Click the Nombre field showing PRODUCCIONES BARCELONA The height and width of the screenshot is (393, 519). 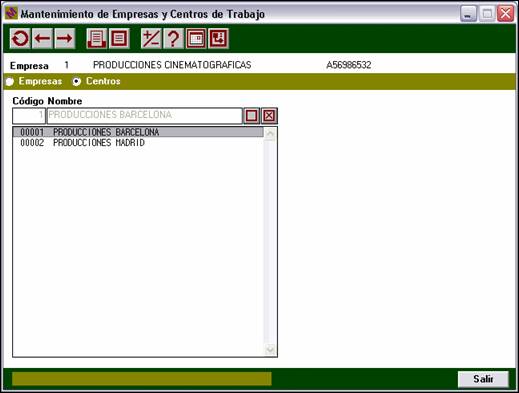[145, 116]
